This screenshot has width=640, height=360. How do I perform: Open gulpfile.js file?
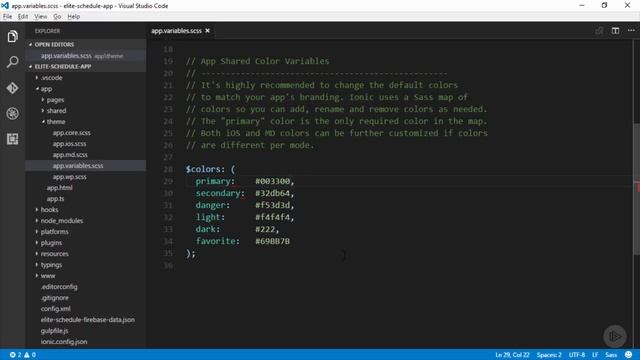(54, 331)
